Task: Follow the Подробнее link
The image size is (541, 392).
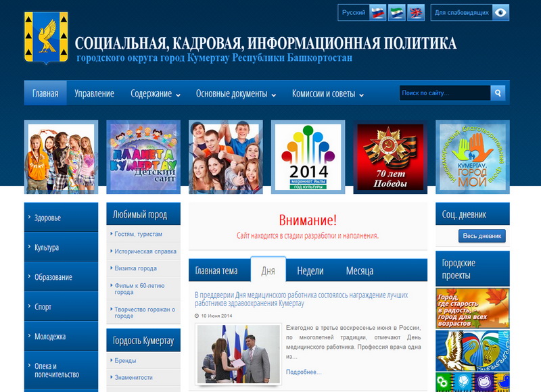Action: click(x=304, y=372)
